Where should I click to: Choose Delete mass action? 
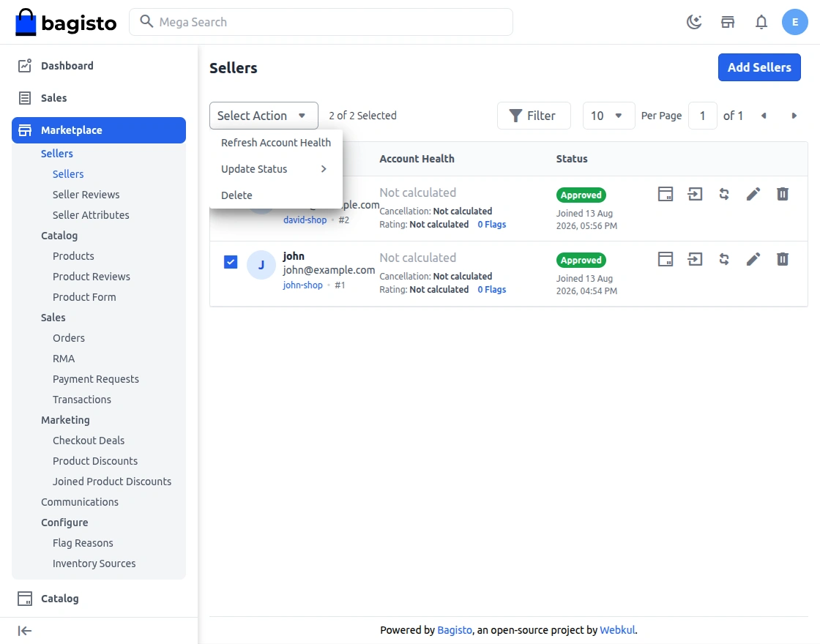pyautogui.click(x=275, y=195)
